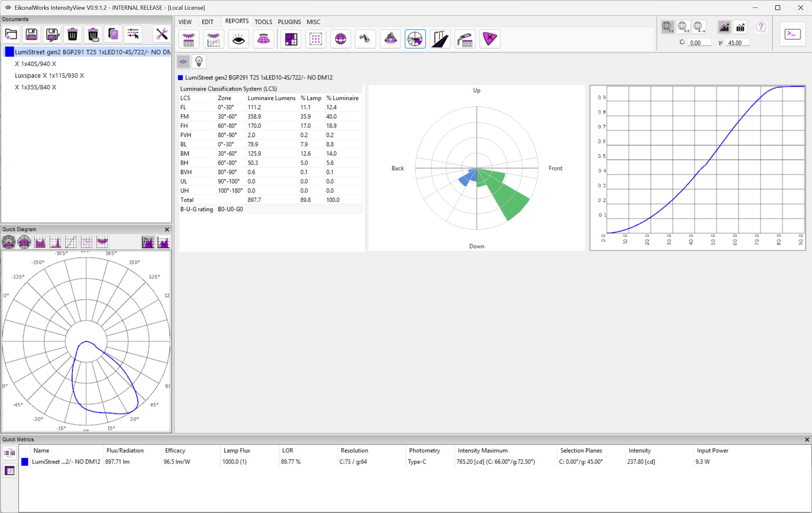Image resolution: width=812 pixels, height=513 pixels.
Task: Open the closed-eye graph report icon
Action: click(214, 39)
